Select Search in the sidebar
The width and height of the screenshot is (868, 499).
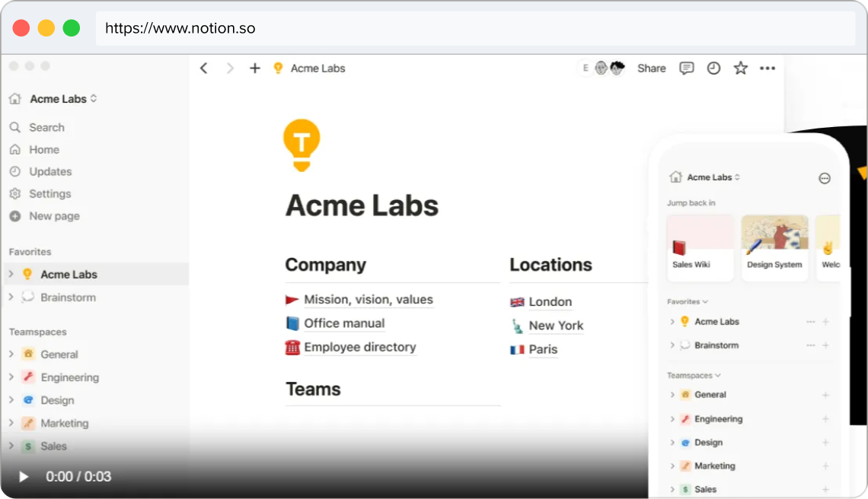tap(46, 127)
